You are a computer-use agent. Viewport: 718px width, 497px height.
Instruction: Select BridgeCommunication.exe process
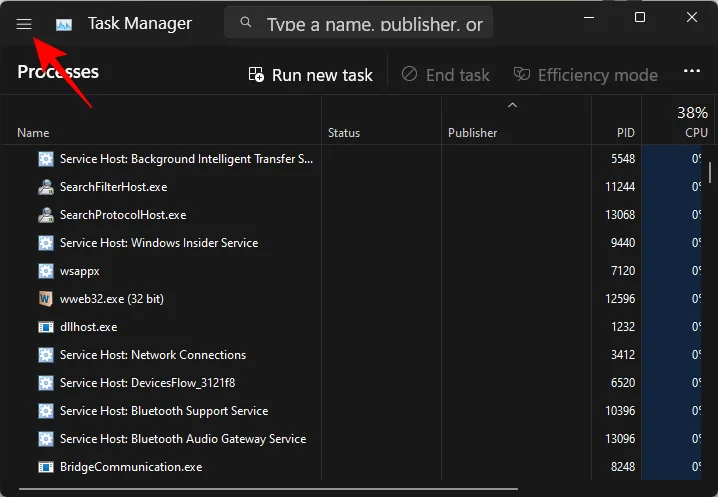pyautogui.click(x=351, y=467)
